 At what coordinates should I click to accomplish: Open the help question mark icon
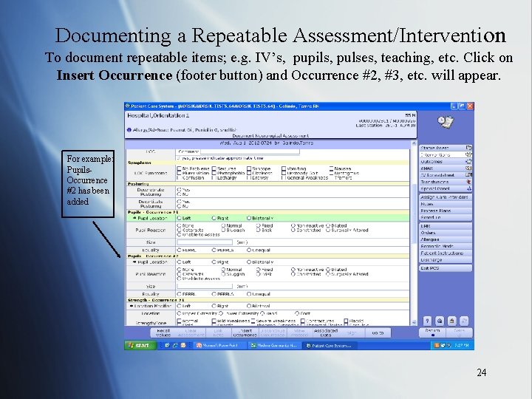tap(428, 321)
